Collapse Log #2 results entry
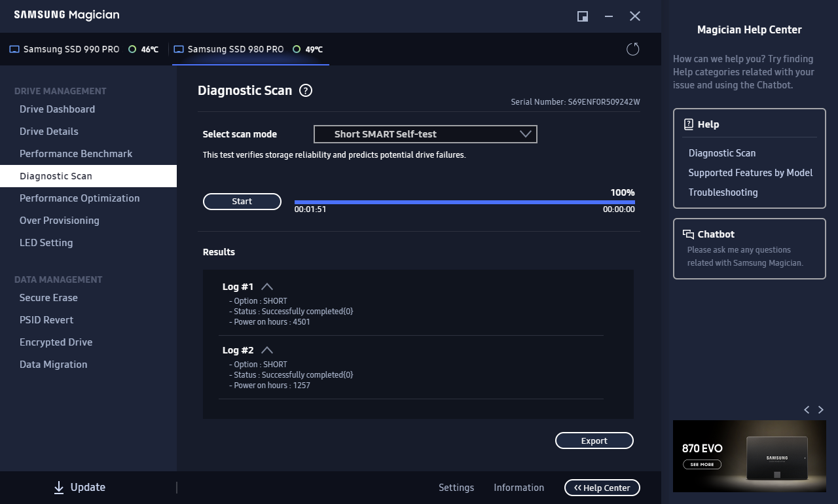Viewport: 838px width, 504px height. 267,350
